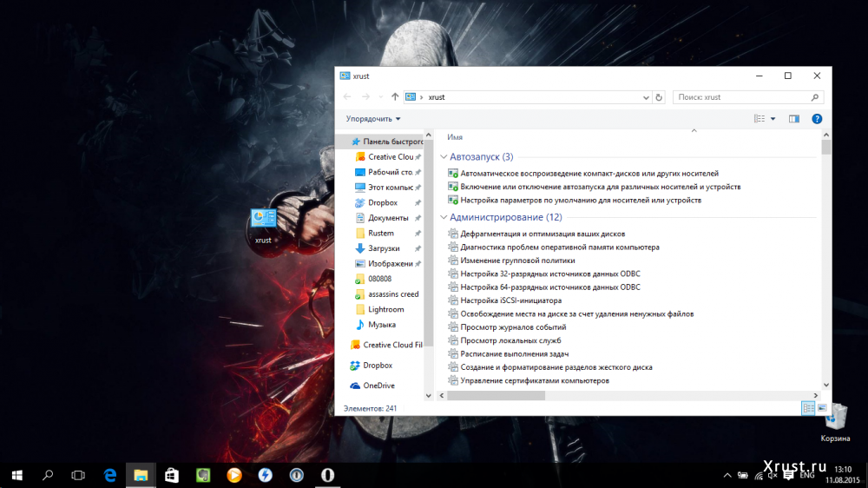
Task: Collapse the Администрирование (12) group
Action: point(444,217)
